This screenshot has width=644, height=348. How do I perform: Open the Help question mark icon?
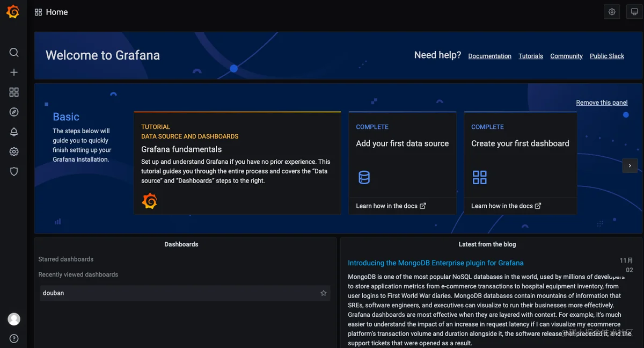tap(14, 338)
